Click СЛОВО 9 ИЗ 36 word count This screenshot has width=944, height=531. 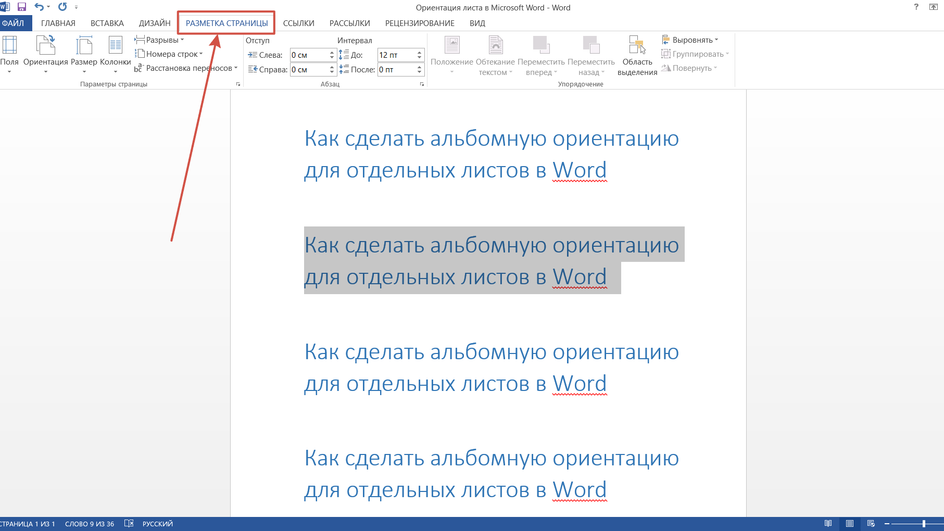[89, 524]
